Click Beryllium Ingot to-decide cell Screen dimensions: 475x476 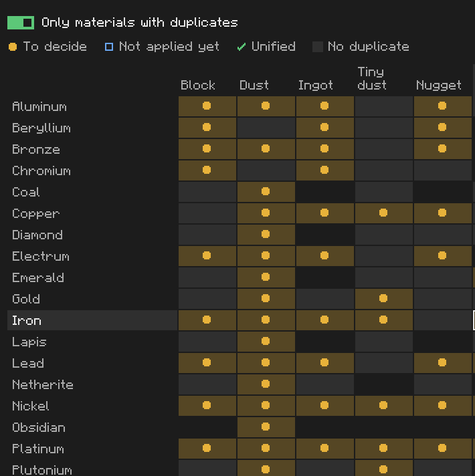click(325, 128)
